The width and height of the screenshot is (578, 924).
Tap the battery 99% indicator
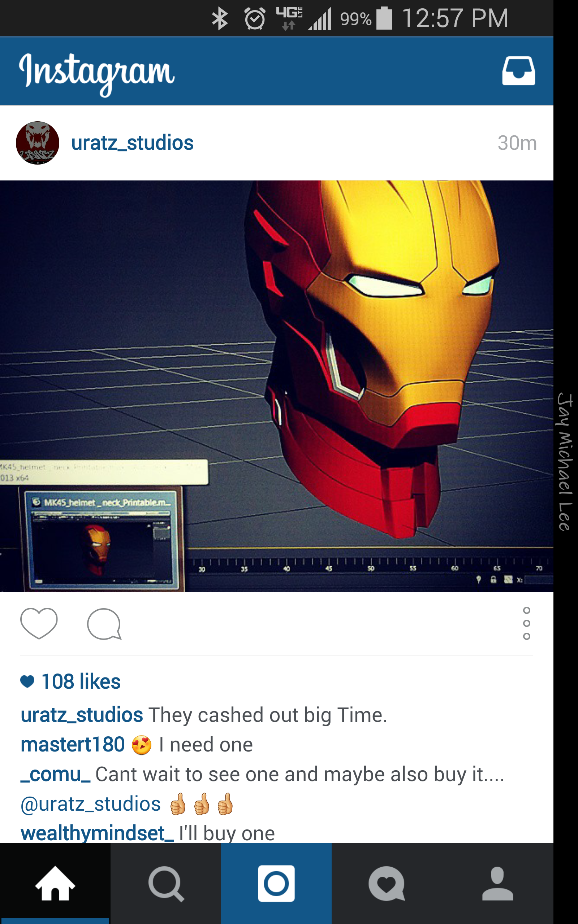pyautogui.click(x=366, y=18)
